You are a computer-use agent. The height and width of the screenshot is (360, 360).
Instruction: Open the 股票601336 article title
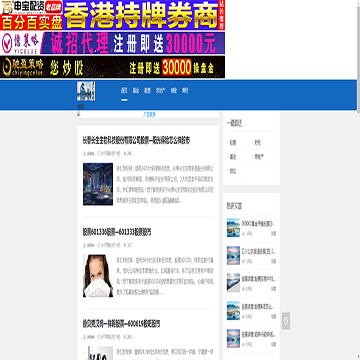point(117,232)
